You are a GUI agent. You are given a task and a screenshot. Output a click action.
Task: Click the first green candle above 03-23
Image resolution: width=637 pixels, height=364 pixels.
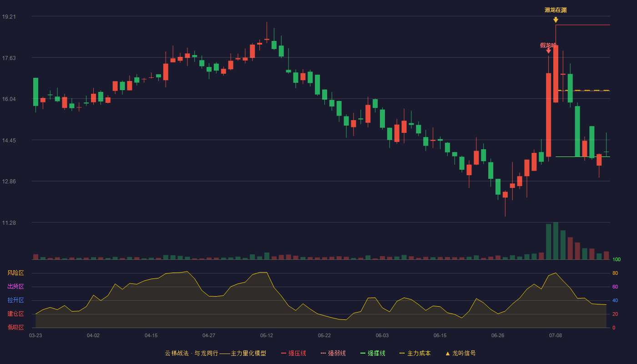coord(35,92)
